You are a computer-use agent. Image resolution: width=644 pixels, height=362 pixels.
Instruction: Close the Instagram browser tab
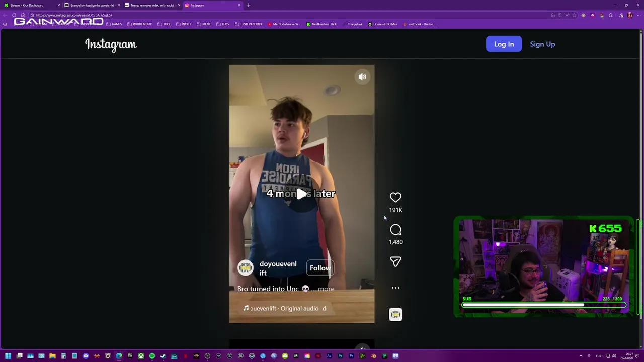pos(239,5)
